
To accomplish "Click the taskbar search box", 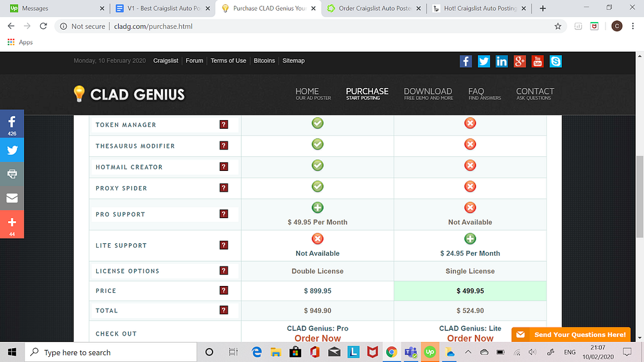I will (x=111, y=352).
